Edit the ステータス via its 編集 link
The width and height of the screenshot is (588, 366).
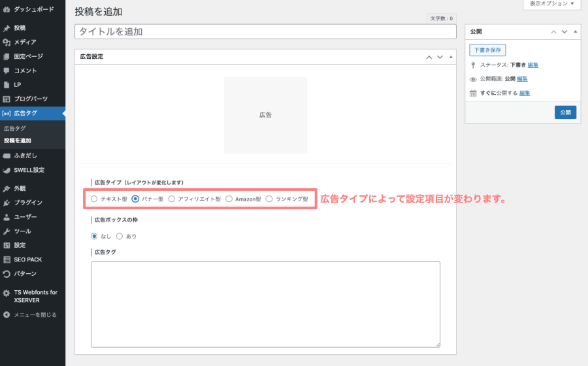(x=533, y=65)
